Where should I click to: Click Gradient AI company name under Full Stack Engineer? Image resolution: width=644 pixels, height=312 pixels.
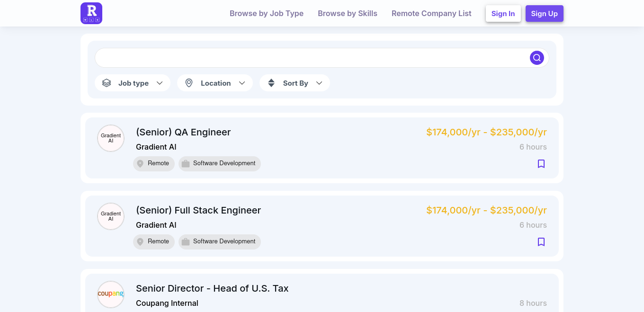156,225
